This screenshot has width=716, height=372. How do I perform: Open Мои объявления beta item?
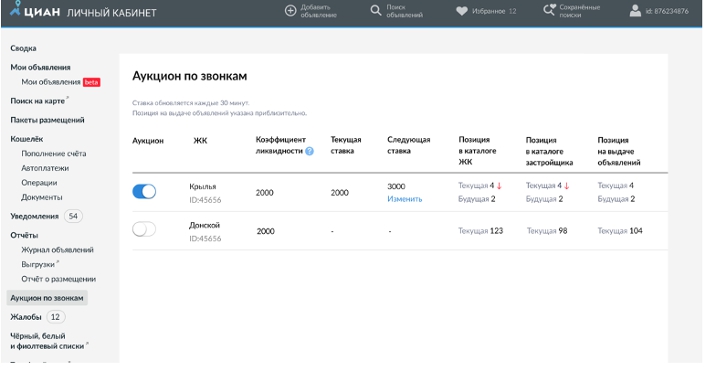click(x=51, y=82)
